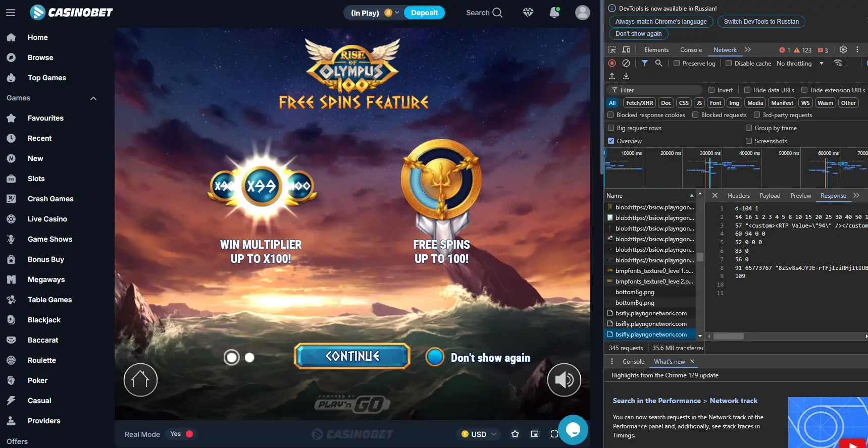The width and height of the screenshot is (868, 448).
Task: Click Switch DevTools to Russian
Action: tap(761, 21)
